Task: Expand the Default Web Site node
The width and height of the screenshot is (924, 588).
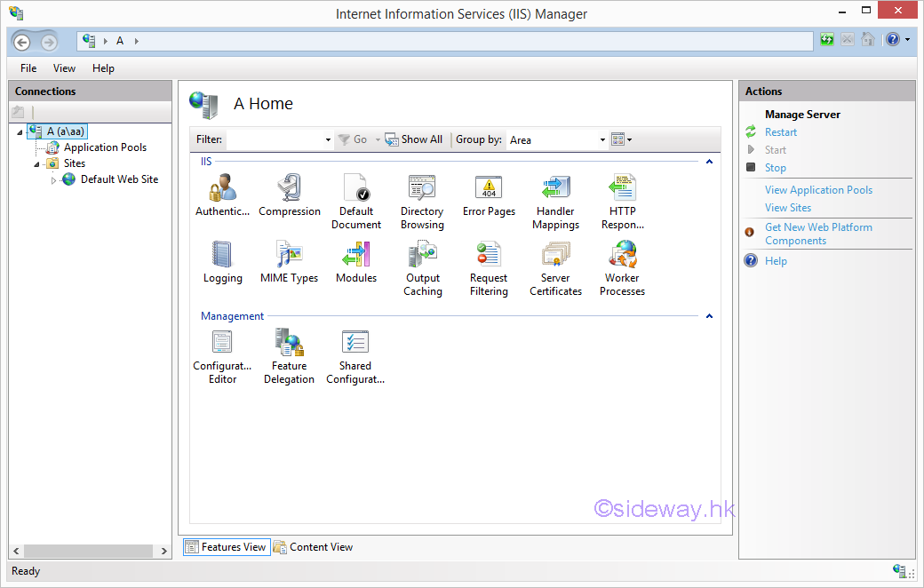Action: [53, 180]
